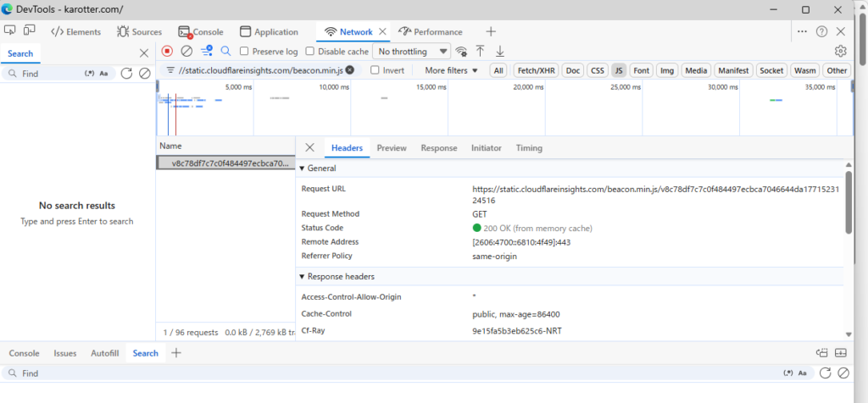Clear search in bottom drawer
The image size is (868, 403).
(843, 373)
